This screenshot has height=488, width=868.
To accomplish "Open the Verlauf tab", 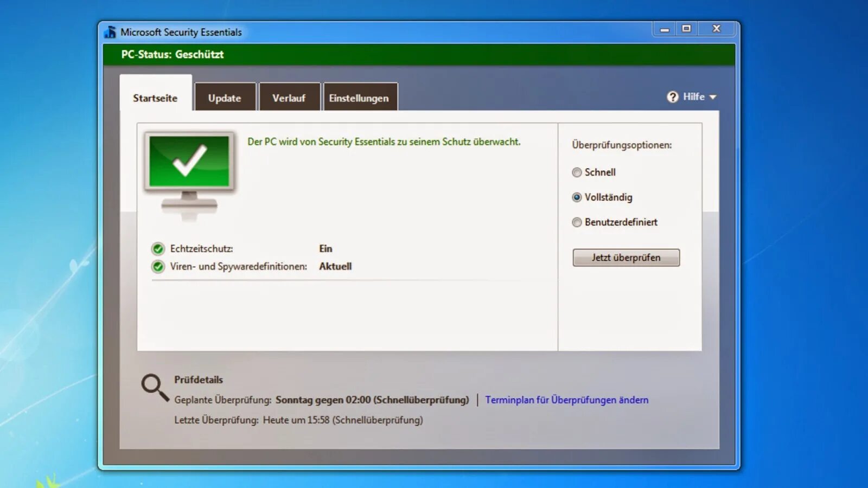I will tap(289, 97).
